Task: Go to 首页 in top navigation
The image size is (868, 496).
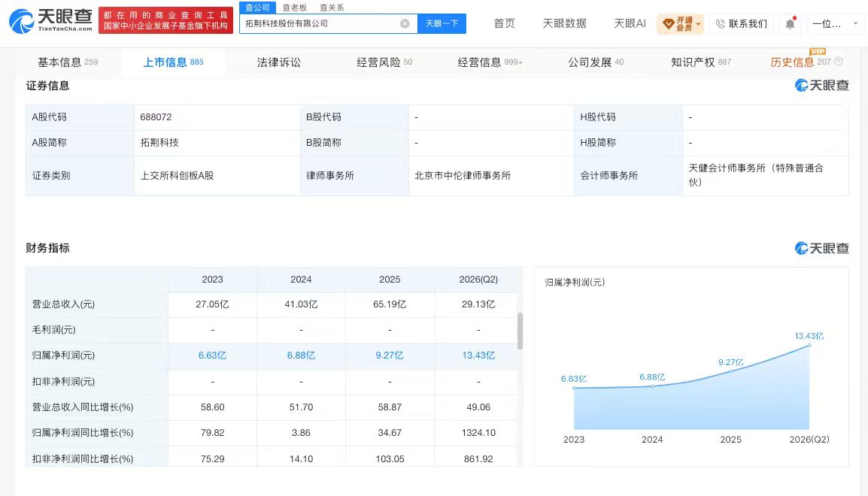Action: click(504, 23)
